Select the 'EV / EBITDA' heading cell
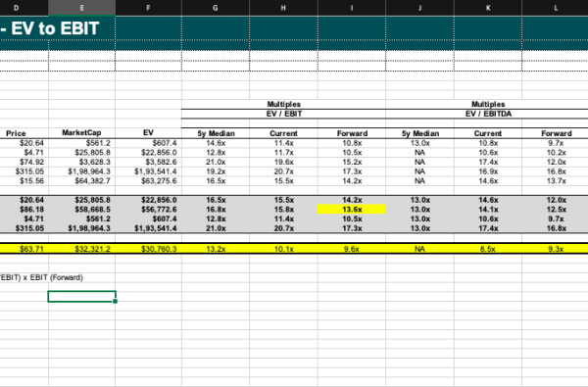Screen dimensions: 588x387 tap(488, 114)
